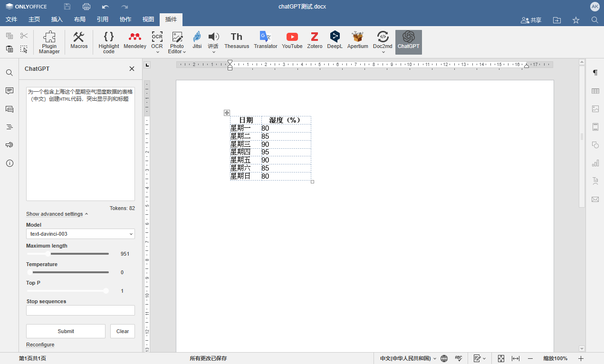Launch the Highlight code plugin
This screenshot has height=364, width=604.
[x=109, y=42]
